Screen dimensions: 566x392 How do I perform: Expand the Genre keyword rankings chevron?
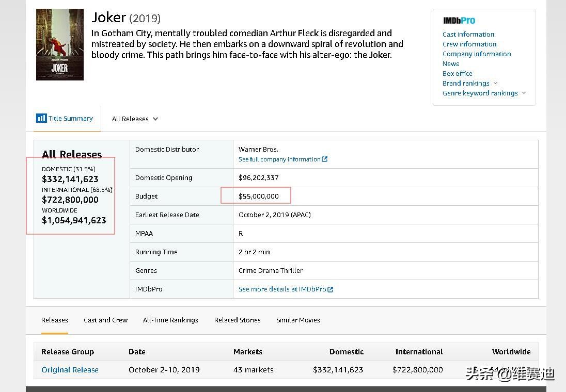coord(524,93)
